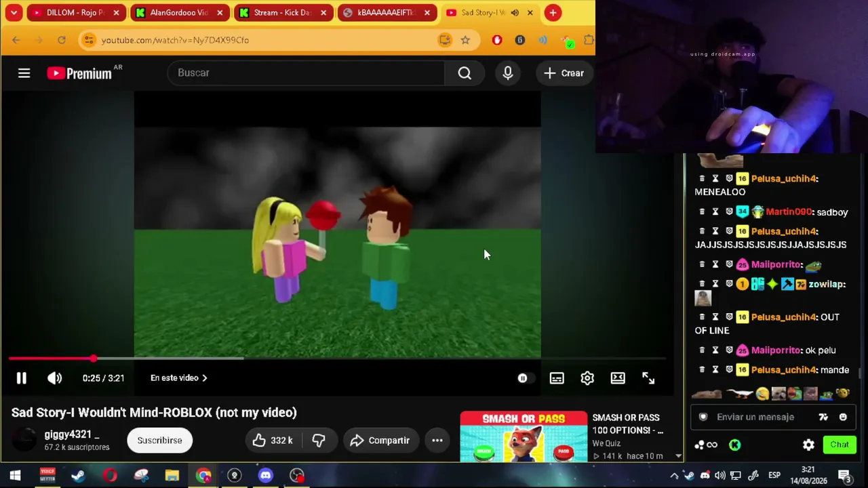The image size is (868, 488).
Task: Mute the video with the speaker icon
Action: [55, 378]
